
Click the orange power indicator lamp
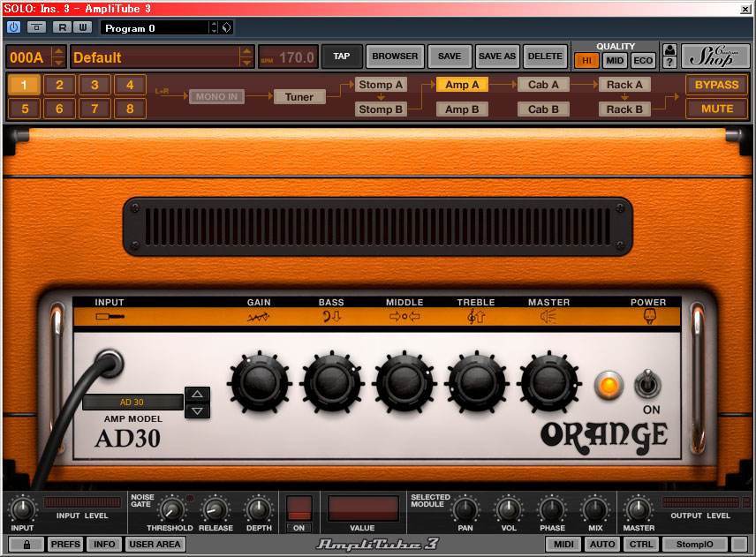click(609, 386)
